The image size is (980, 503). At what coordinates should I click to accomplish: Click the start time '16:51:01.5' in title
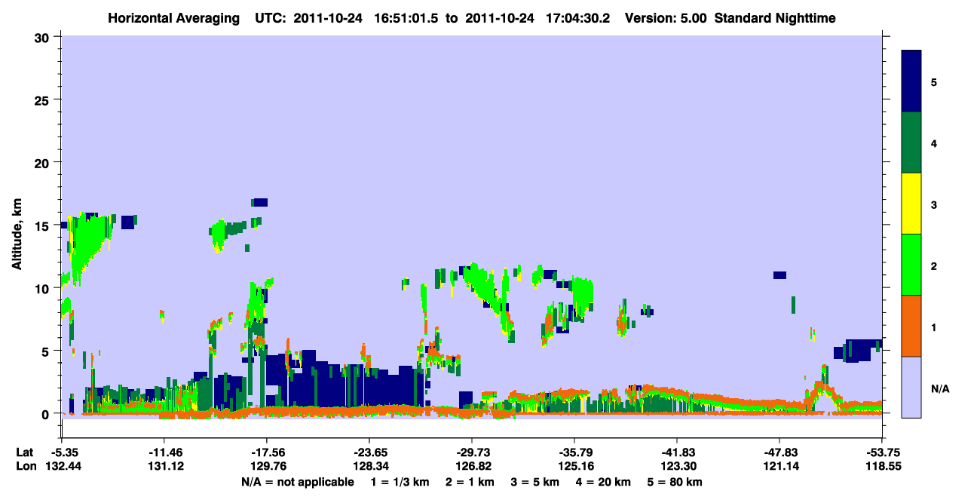pos(406,17)
